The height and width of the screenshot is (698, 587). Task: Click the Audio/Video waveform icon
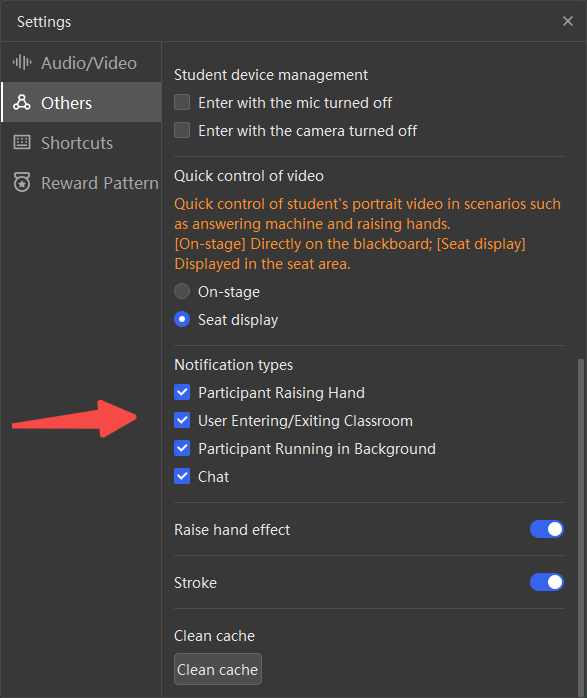point(22,62)
